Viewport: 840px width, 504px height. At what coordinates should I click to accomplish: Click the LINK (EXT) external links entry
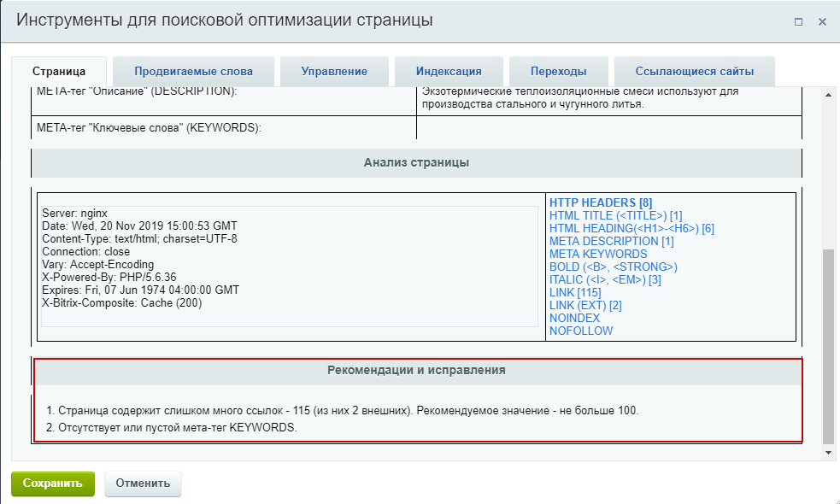585,305
